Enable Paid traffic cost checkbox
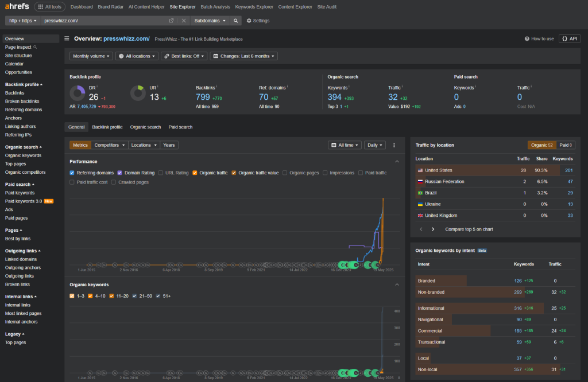The width and height of the screenshot is (588, 382). [x=72, y=182]
